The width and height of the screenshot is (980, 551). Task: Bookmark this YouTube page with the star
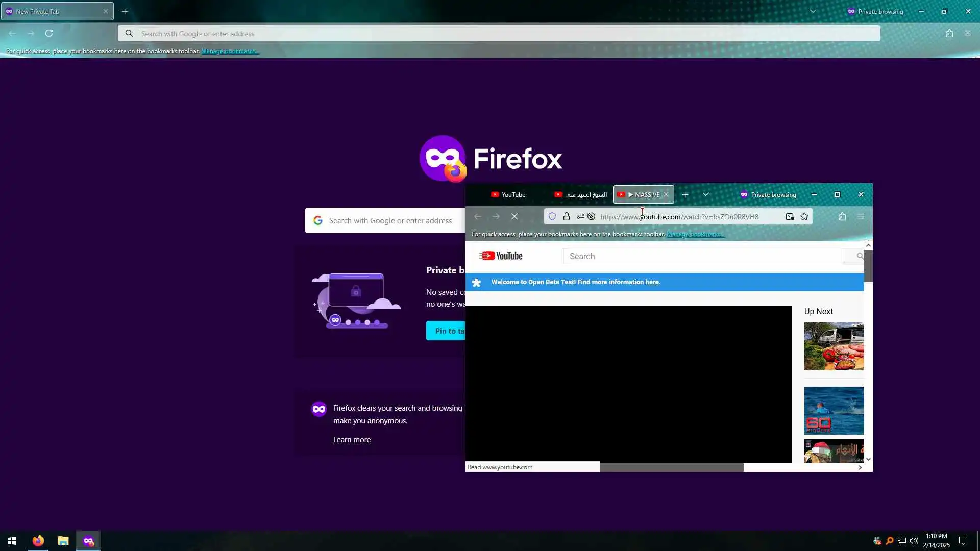click(x=804, y=216)
